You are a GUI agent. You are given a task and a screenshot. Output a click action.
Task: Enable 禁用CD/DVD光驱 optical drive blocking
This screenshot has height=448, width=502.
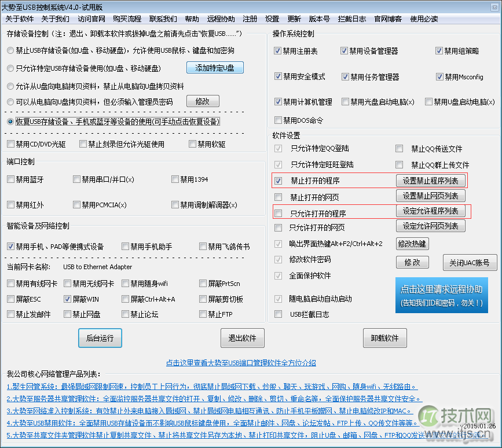10,144
